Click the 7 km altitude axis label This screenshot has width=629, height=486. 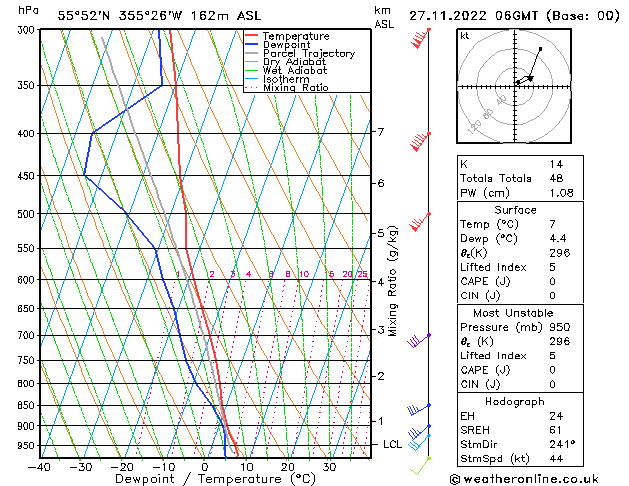[380, 132]
